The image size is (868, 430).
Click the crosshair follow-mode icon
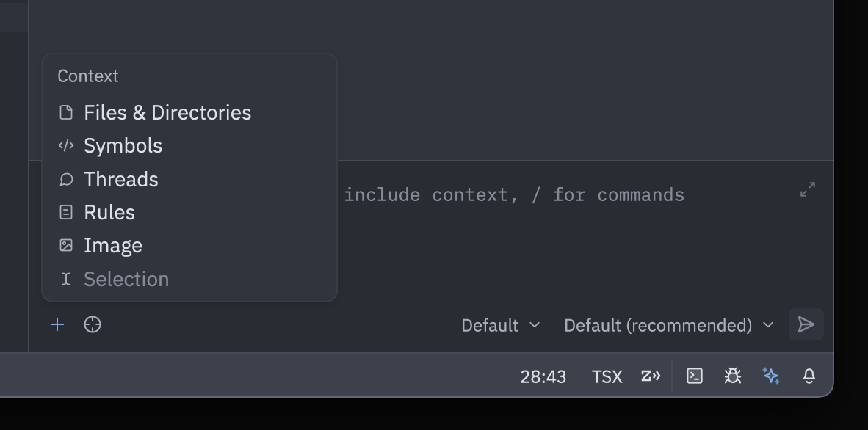[x=92, y=324]
